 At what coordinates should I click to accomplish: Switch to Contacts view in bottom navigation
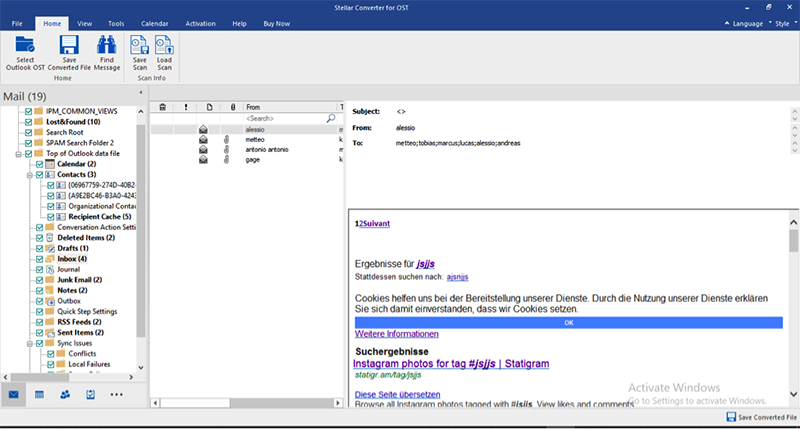pos(65,395)
